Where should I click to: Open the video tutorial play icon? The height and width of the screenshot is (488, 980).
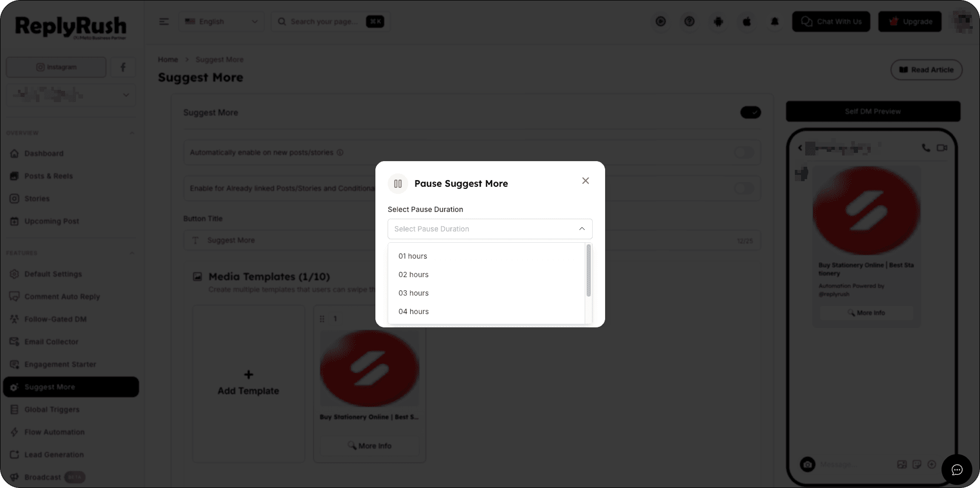click(x=661, y=22)
